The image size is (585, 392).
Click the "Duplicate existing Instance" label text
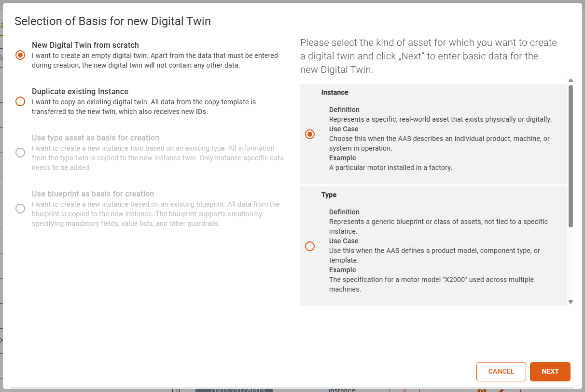pyautogui.click(x=80, y=91)
